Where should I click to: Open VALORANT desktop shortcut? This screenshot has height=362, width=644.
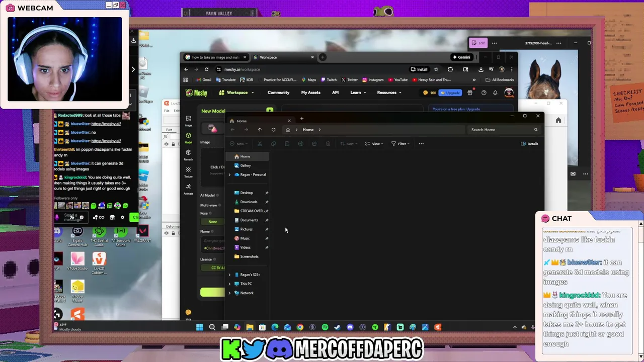142,234
